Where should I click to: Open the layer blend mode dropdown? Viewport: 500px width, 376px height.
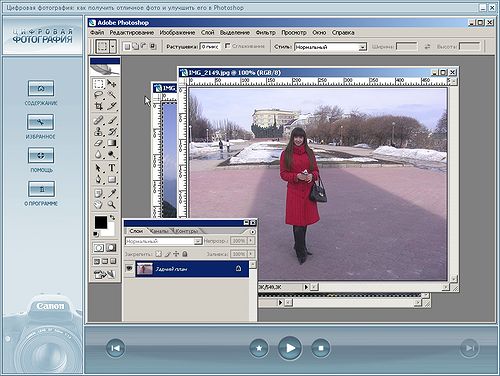[164, 241]
